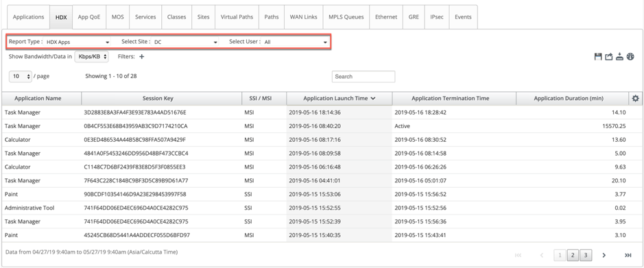This screenshot has height=268, width=644.
Task: Add a filter with the plus icon
Action: (x=142, y=57)
